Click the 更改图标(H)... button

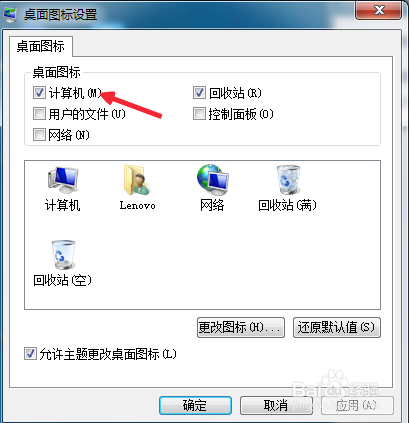point(241,327)
